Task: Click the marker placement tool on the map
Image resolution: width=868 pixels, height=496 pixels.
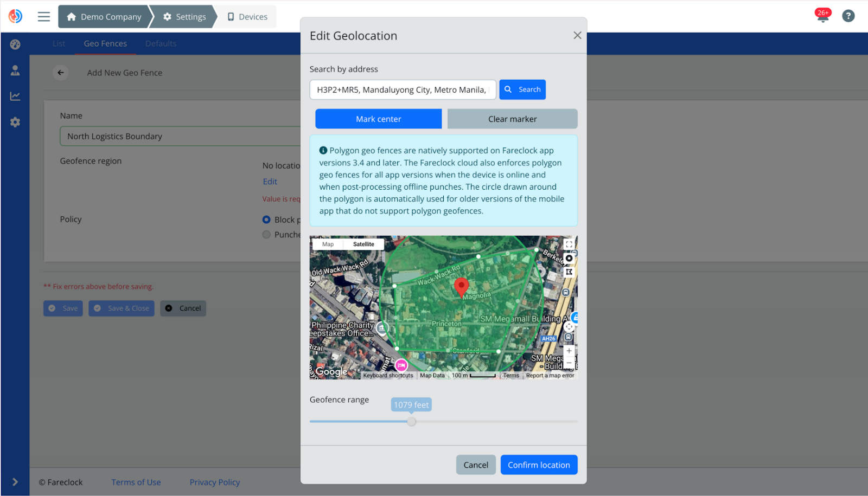Action: point(569,259)
